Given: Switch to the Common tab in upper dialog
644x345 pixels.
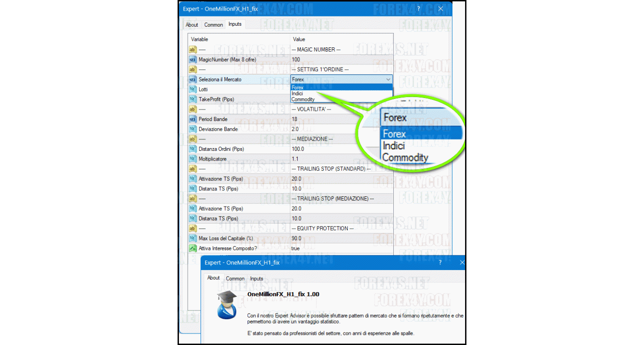Looking at the screenshot, I should (x=213, y=25).
